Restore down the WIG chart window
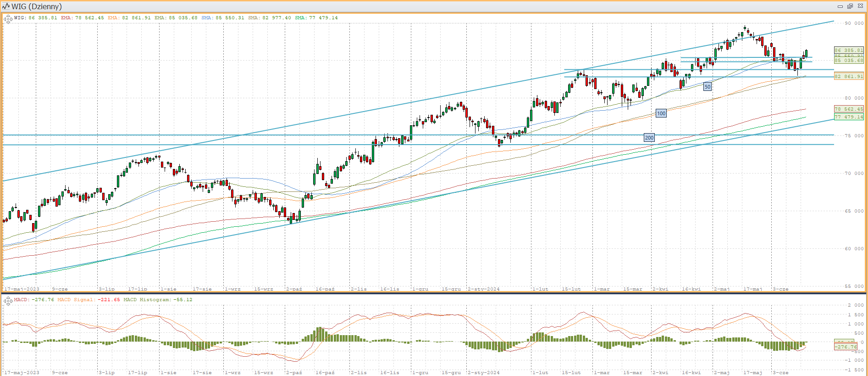Image resolution: width=868 pixels, height=376 pixels. (x=850, y=6)
